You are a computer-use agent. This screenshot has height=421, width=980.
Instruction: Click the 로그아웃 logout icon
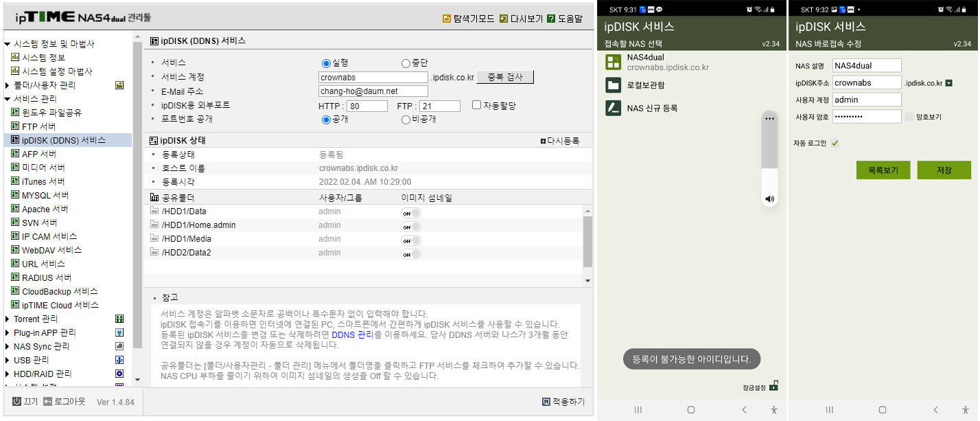[47, 401]
